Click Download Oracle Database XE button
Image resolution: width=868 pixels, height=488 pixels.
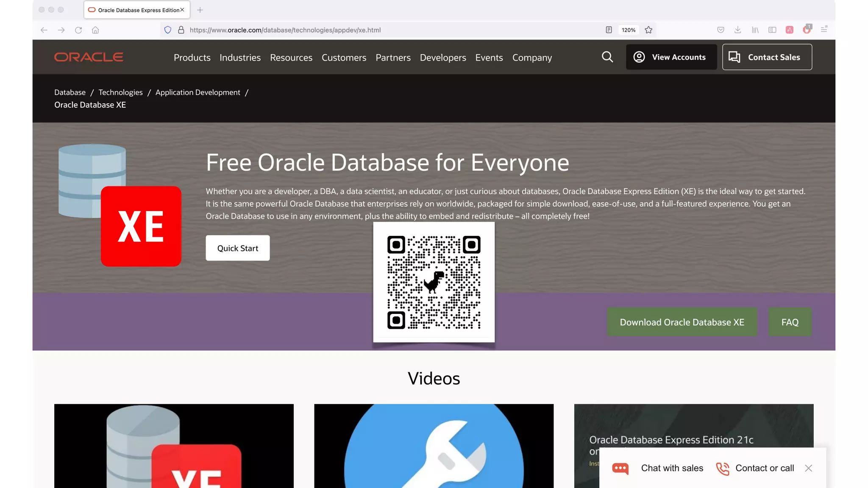(x=682, y=322)
